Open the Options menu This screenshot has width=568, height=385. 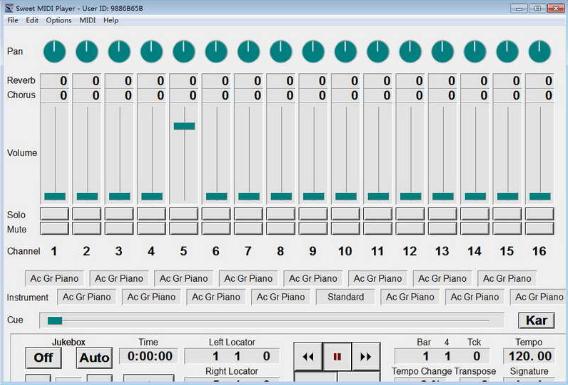point(58,20)
